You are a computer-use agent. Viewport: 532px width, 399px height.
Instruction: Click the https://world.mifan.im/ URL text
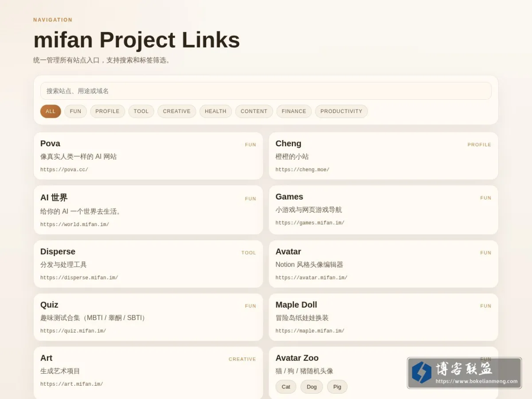74,225
